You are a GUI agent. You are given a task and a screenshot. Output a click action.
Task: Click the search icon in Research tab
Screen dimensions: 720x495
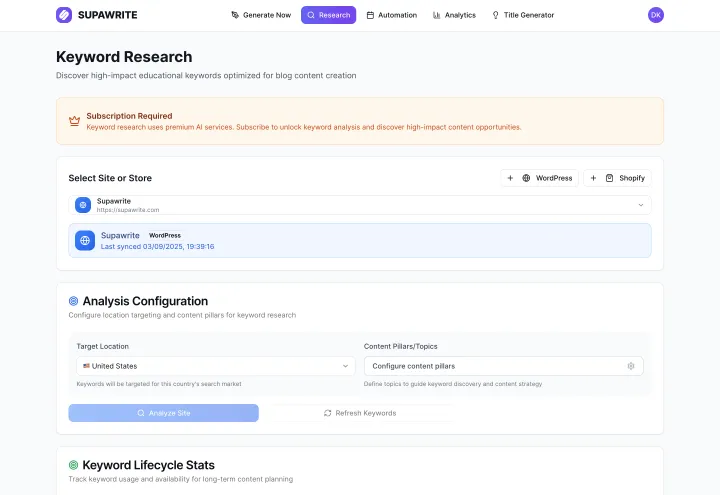311,15
